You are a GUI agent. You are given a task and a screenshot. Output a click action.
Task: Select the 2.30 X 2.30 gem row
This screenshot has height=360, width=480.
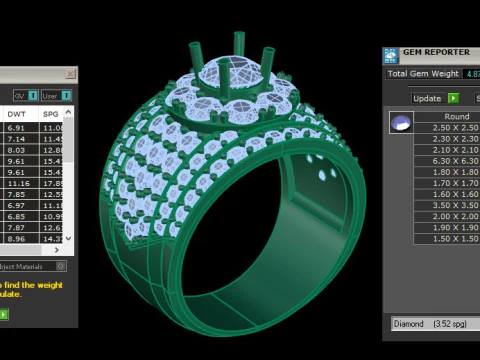coord(447,139)
